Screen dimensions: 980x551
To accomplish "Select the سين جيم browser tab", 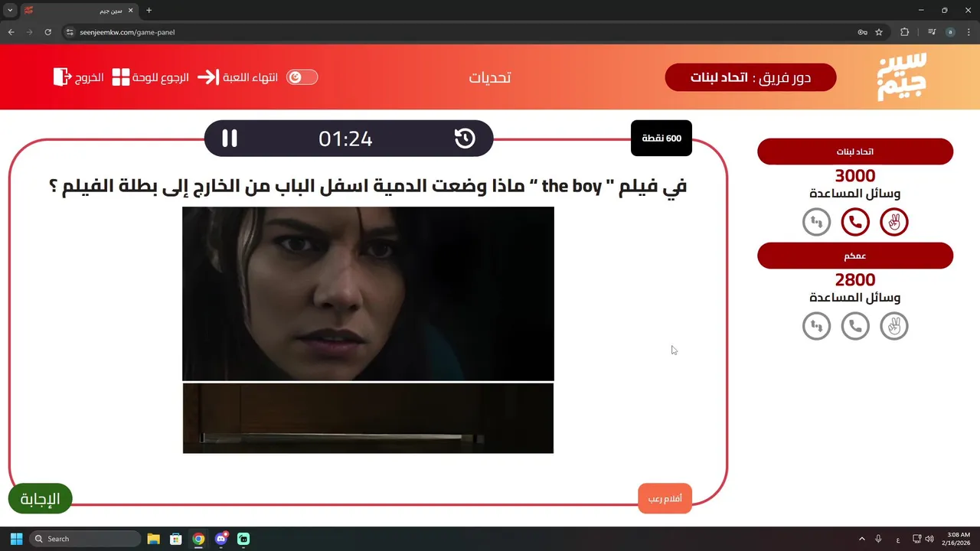I will click(x=78, y=11).
